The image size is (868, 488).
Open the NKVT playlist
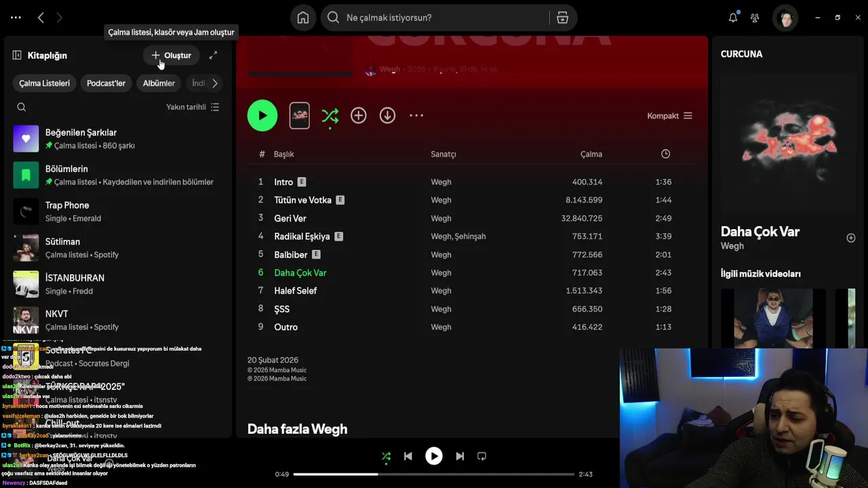coord(118,320)
